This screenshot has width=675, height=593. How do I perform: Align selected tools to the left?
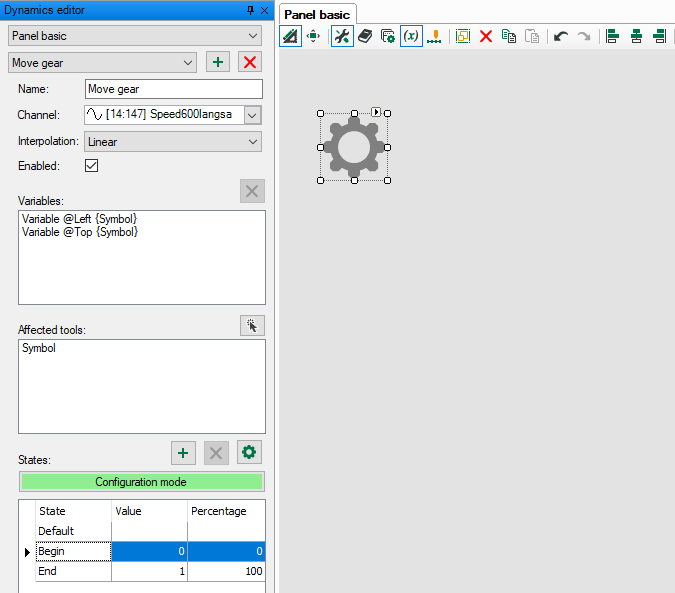coord(612,36)
